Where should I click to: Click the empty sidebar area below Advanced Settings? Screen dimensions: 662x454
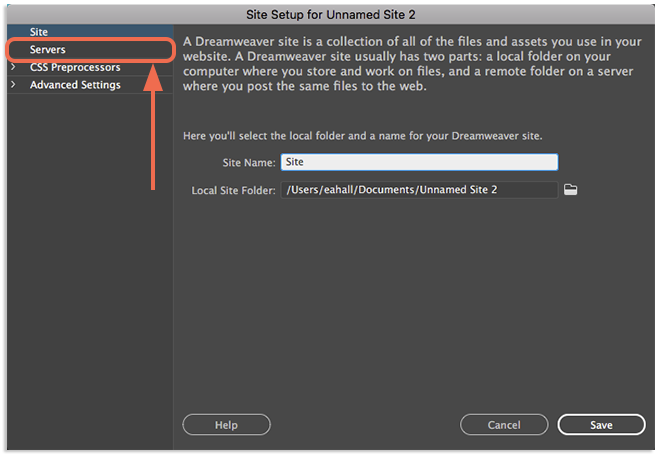[90, 270]
